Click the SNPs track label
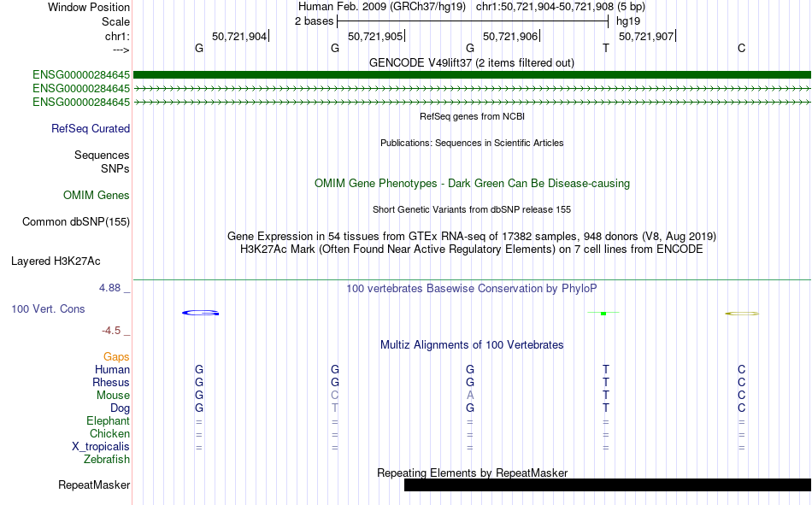Screen dimensions: 812x505 click(115, 168)
